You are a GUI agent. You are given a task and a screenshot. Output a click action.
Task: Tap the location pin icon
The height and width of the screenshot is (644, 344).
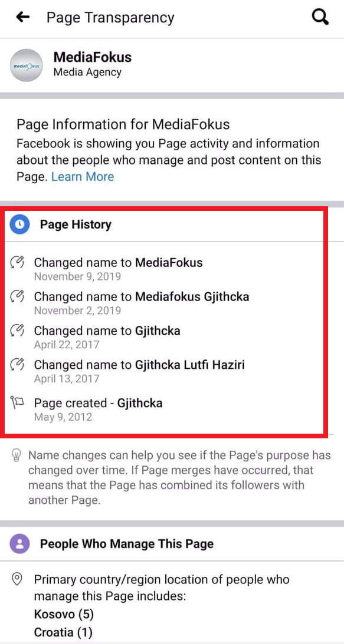coord(17,580)
